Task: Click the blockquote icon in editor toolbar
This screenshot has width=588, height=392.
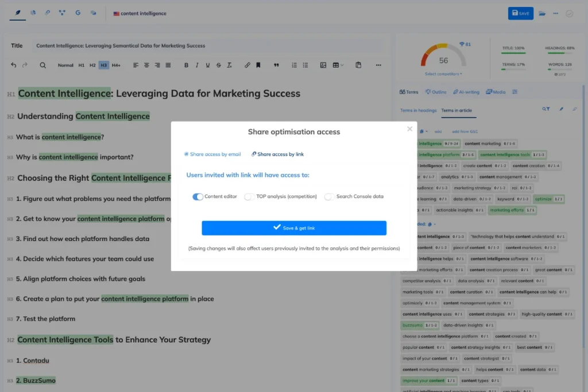Action: click(x=276, y=65)
